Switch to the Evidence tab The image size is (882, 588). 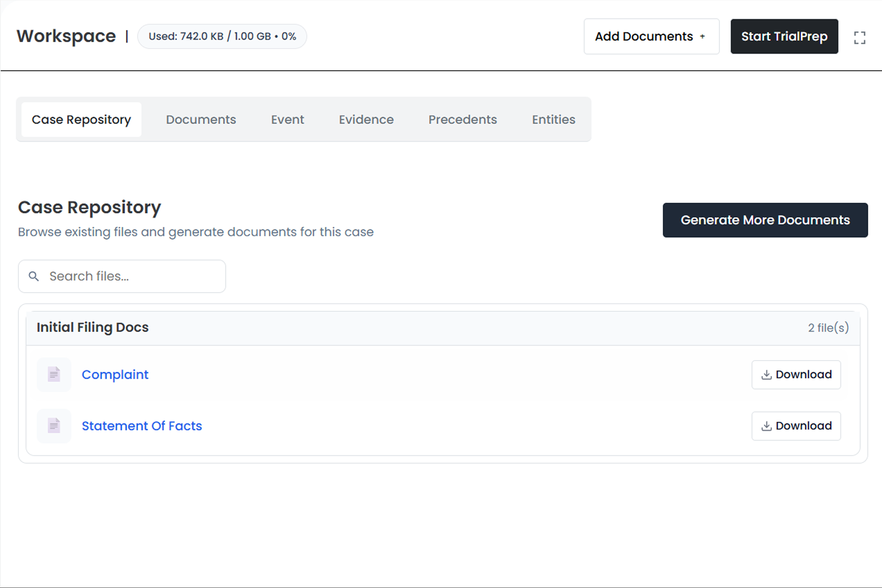366,119
